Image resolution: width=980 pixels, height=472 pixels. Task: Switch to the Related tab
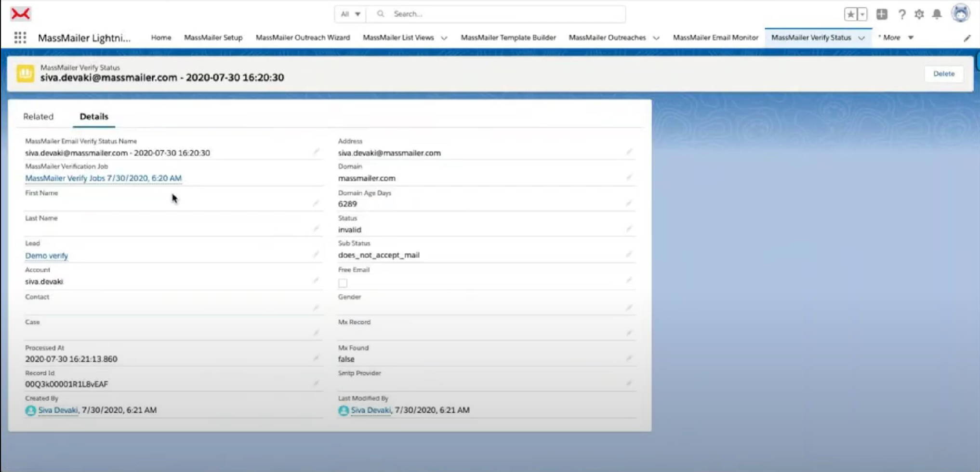39,117
